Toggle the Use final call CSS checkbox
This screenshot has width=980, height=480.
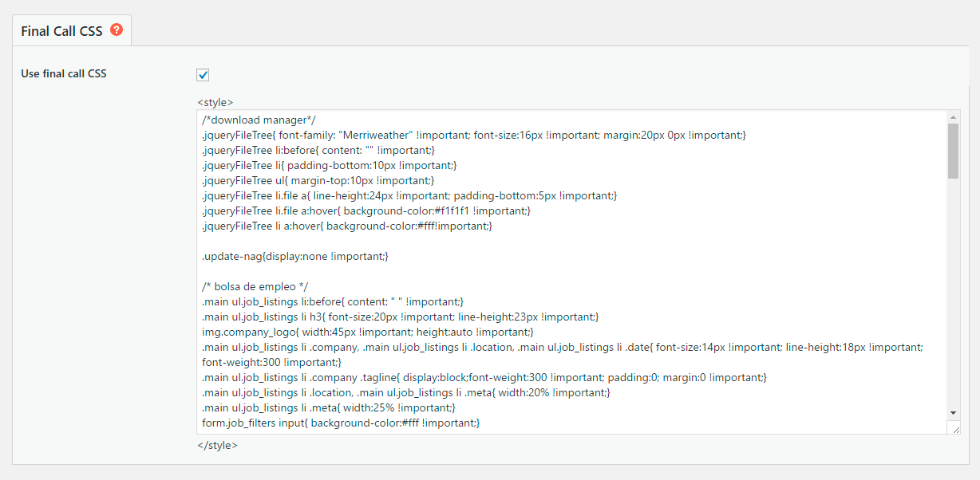203,75
